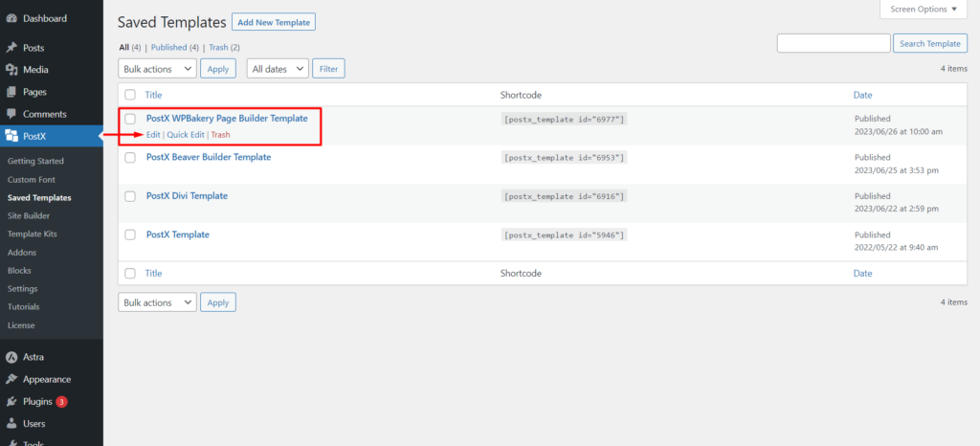
Task: Click the Appearance paintbrush icon
Action: tap(11, 379)
